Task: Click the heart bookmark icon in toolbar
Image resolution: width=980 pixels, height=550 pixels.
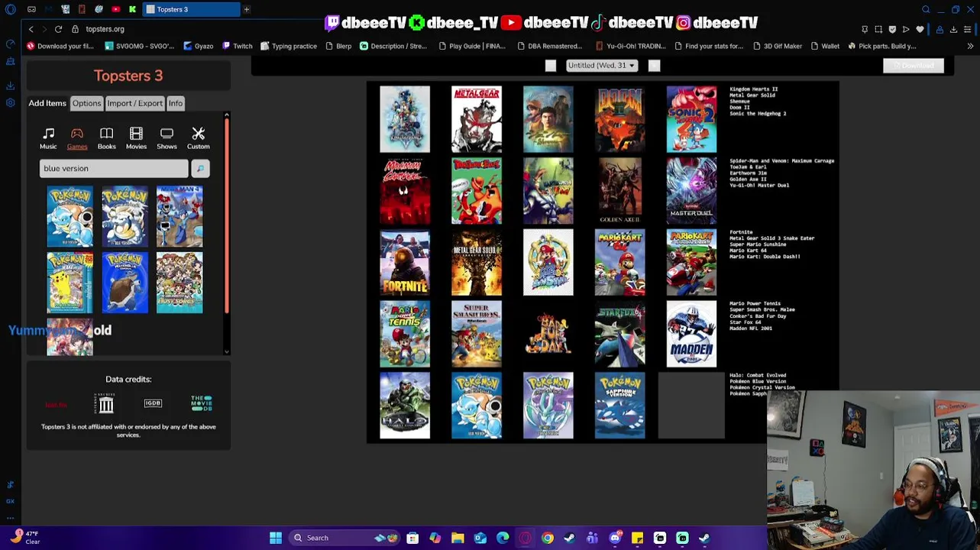Action: pos(920,29)
